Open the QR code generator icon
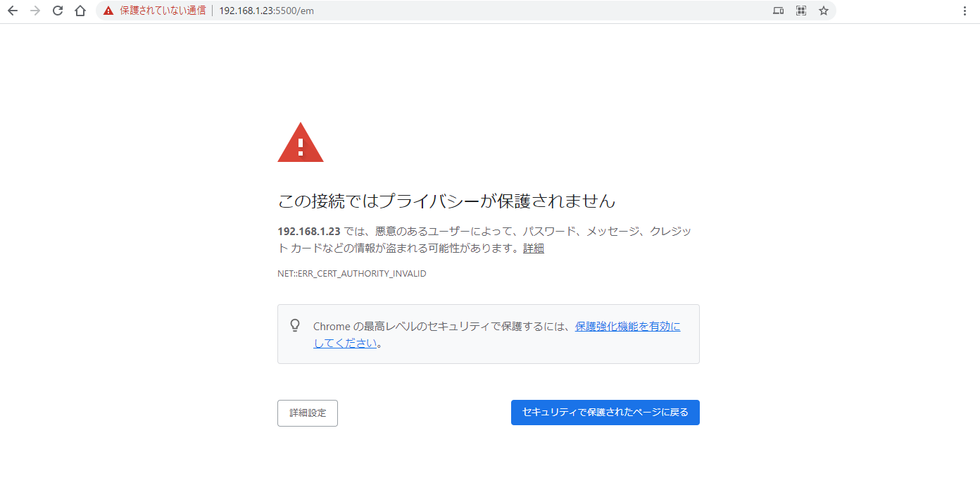The height and width of the screenshot is (478, 980). (800, 11)
